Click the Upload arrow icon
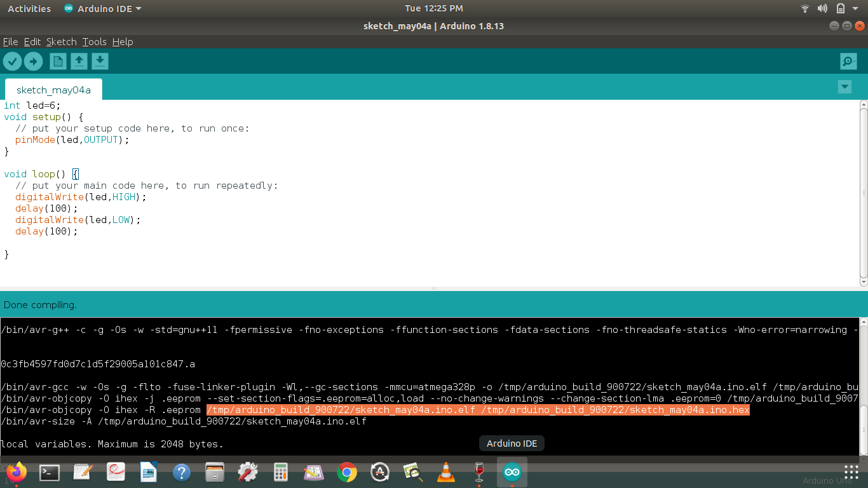Image resolution: width=868 pixels, height=488 pixels. [34, 61]
